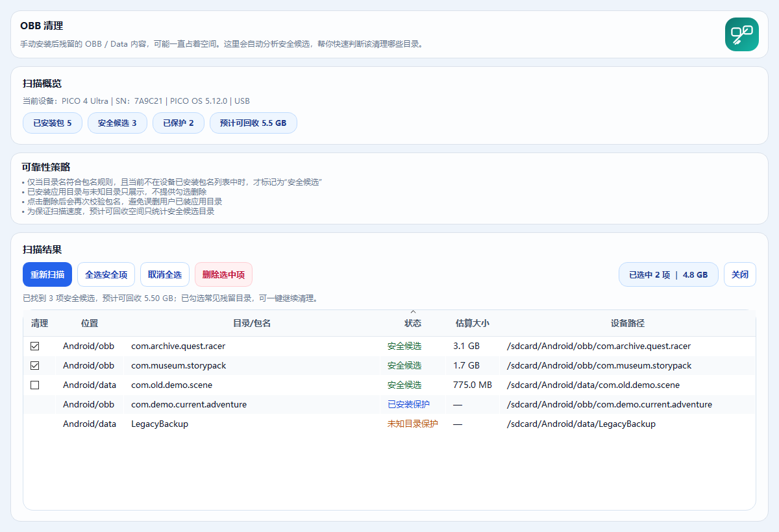The height and width of the screenshot is (532, 779).
Task: Click the 预计可回收 5.5 GB badge
Action: coord(253,123)
